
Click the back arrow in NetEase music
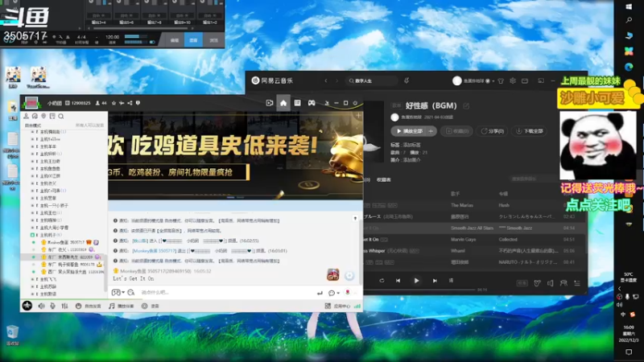(326, 81)
